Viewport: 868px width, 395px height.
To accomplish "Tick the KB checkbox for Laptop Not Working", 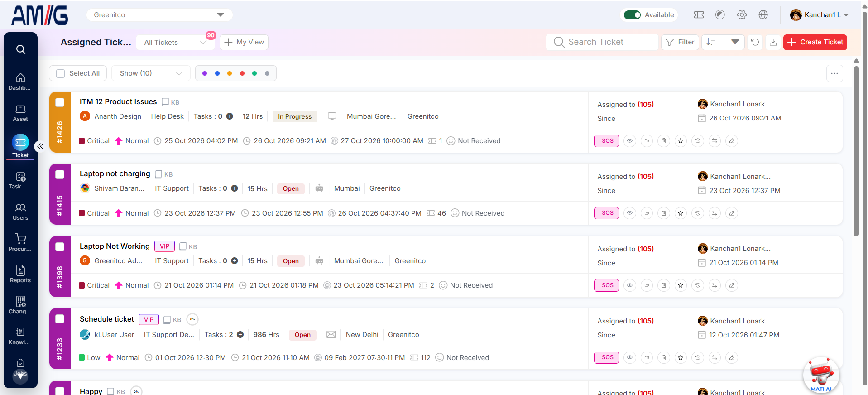I will 183,246.
